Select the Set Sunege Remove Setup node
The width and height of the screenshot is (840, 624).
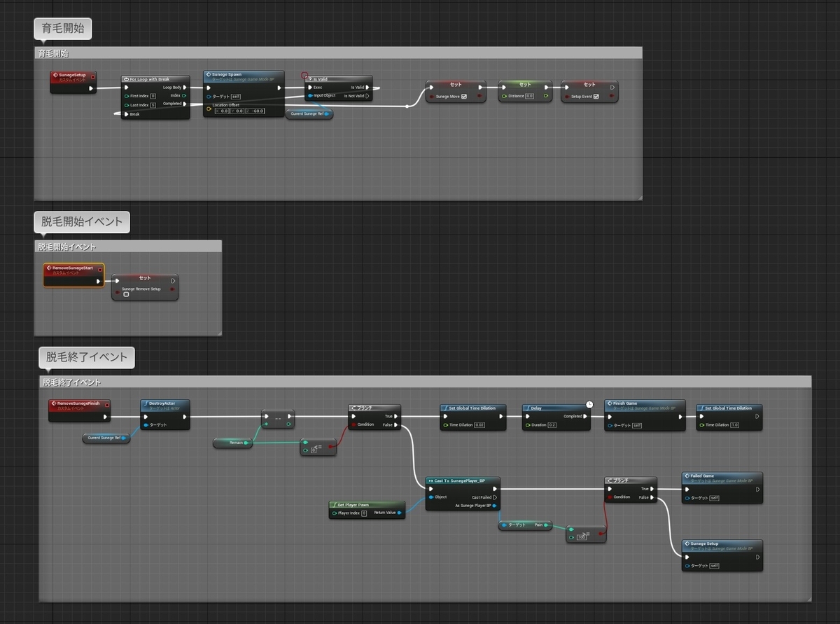coord(145,287)
